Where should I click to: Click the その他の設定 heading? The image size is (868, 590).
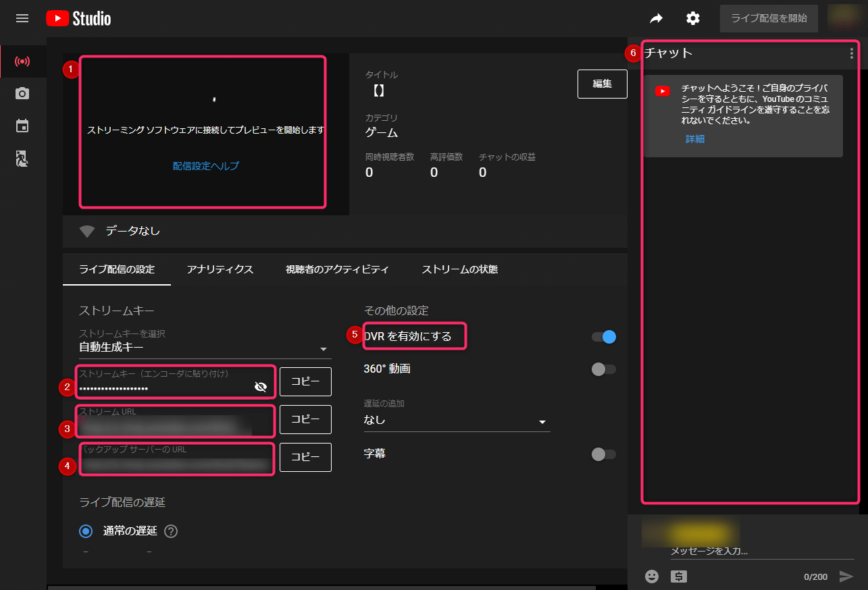pos(397,311)
